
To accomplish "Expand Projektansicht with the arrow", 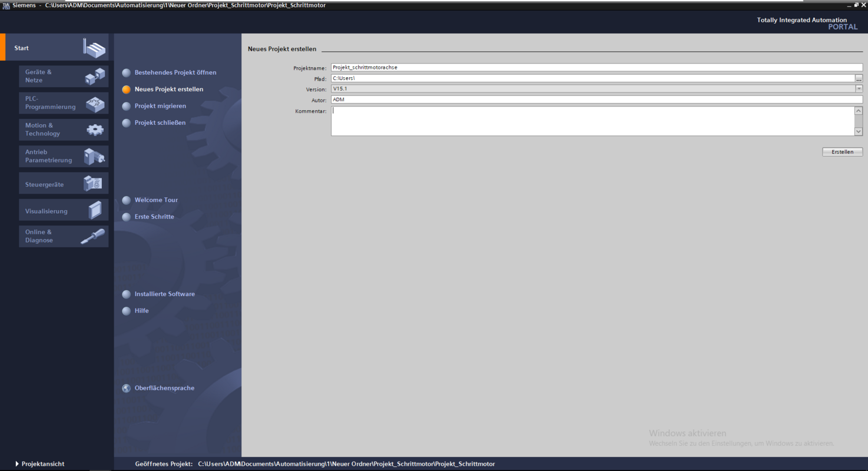I will pos(17,464).
